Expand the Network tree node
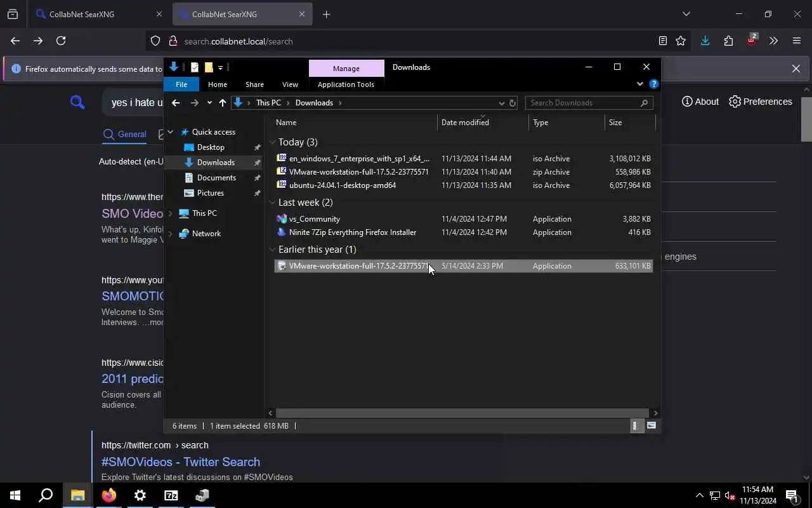This screenshot has width=812, height=508. click(x=170, y=234)
